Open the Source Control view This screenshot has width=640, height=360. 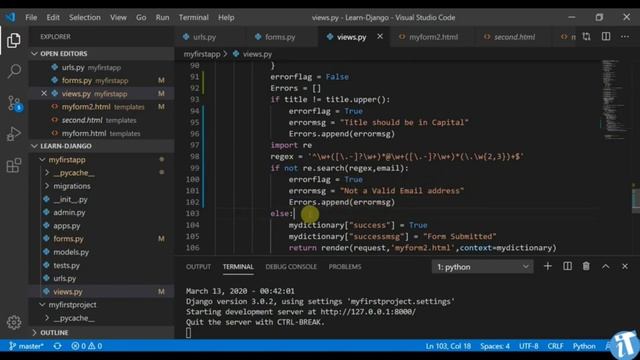tap(13, 103)
